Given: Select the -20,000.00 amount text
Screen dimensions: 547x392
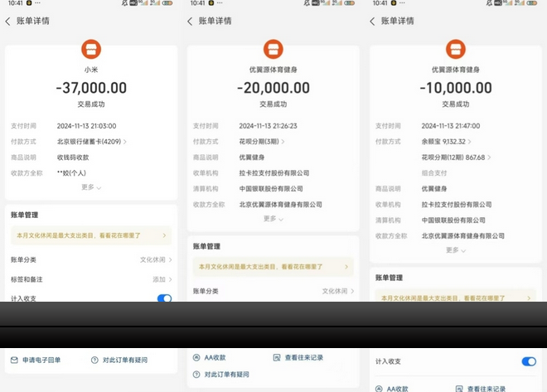Looking at the screenshot, I should point(273,88).
